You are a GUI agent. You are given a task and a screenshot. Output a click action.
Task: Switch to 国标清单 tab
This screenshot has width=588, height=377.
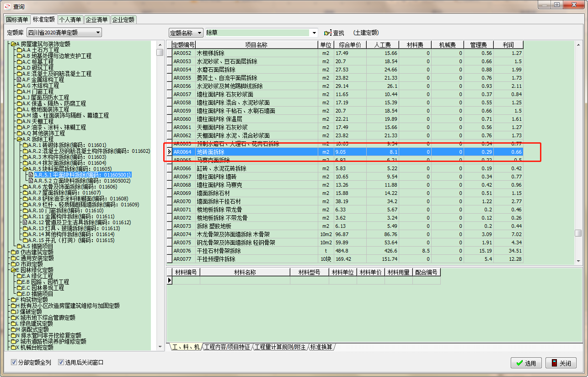pos(17,20)
